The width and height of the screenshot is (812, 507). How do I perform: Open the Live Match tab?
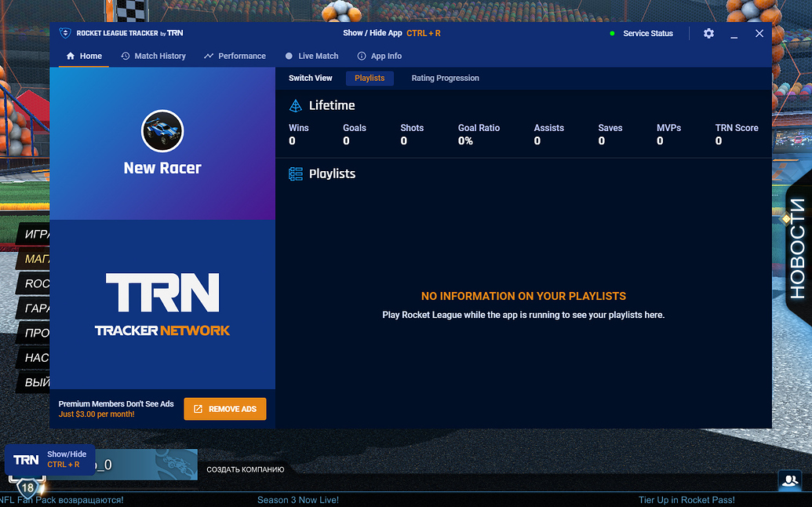point(311,56)
